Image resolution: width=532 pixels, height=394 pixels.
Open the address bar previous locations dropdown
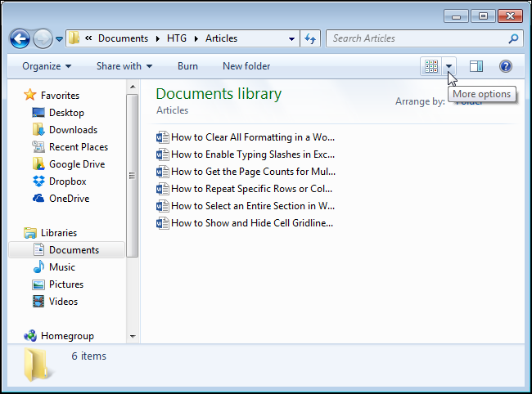coord(291,39)
